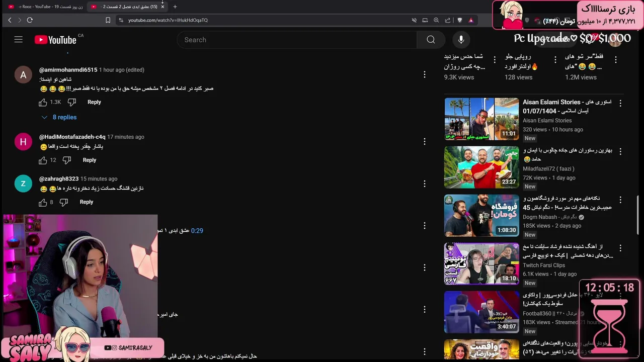Screen dimensions: 644x362
Task: Open @amirmohanmdi6515 channel name link
Action: click(x=68, y=70)
